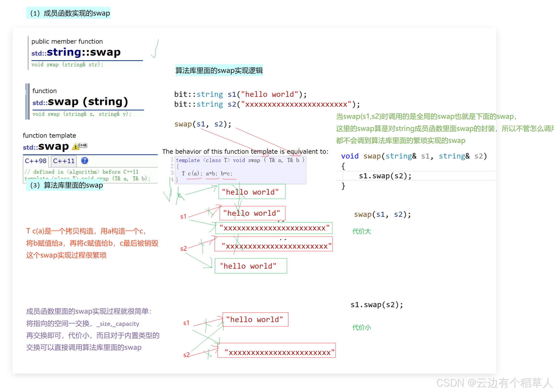Click the std::swap function template heading
This screenshot has width=554, height=392.
pos(46,147)
